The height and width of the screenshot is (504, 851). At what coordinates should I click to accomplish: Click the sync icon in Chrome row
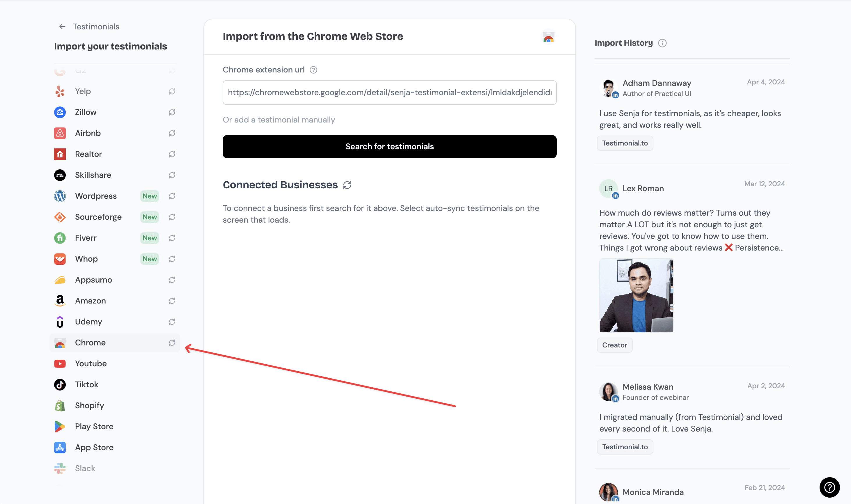click(172, 343)
